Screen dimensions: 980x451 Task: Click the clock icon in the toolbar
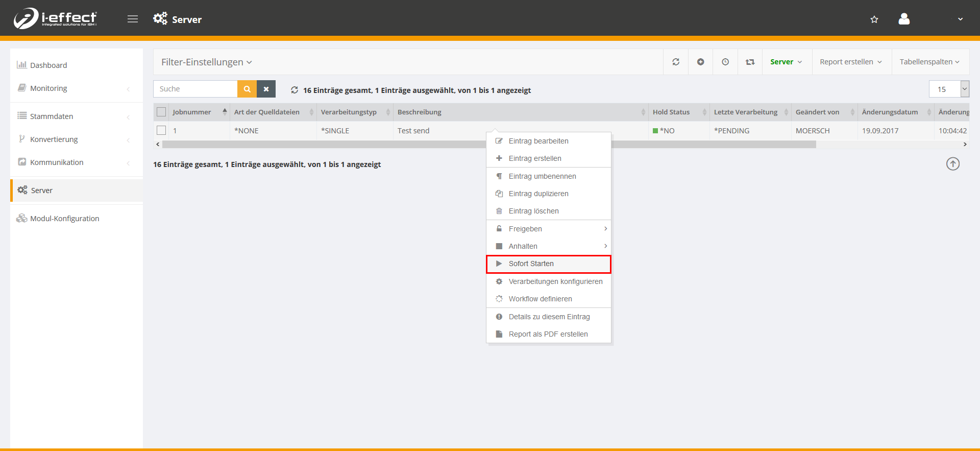725,62
